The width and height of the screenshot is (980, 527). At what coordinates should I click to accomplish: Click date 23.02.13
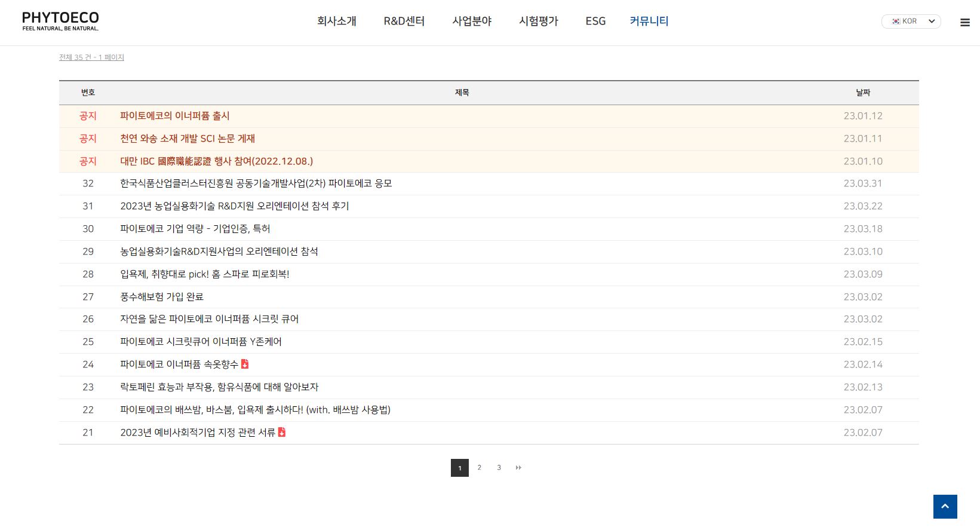click(863, 387)
